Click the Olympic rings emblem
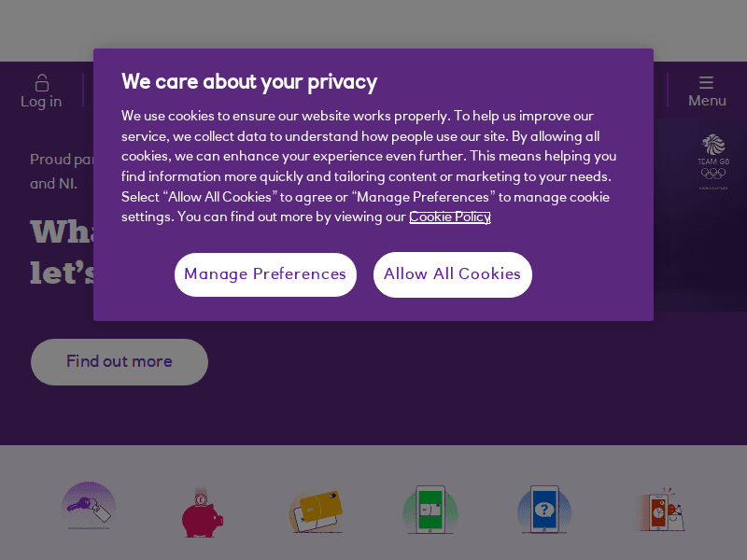 tap(713, 173)
